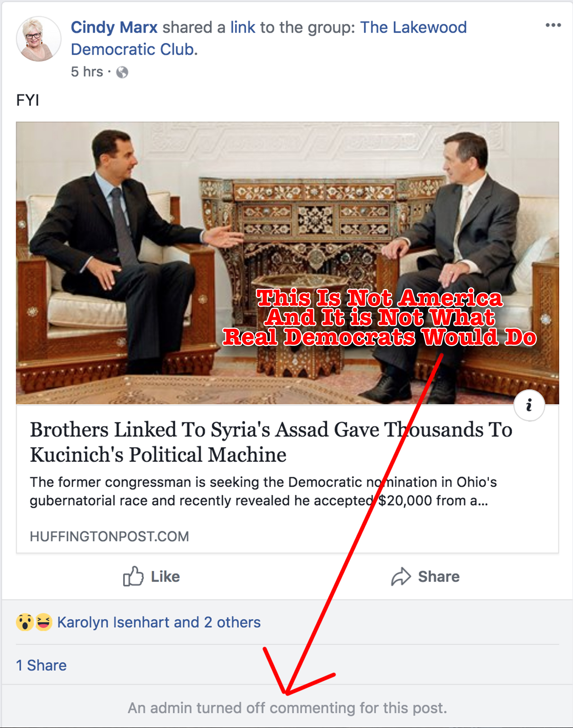Click the Haha reaction emoji
573x728 pixels.
coord(43,622)
